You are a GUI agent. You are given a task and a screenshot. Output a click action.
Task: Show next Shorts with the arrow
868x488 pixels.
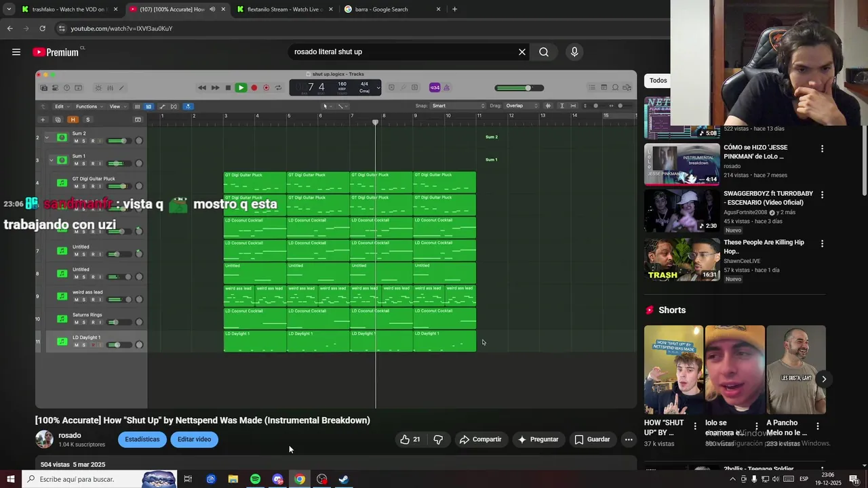coord(824,379)
